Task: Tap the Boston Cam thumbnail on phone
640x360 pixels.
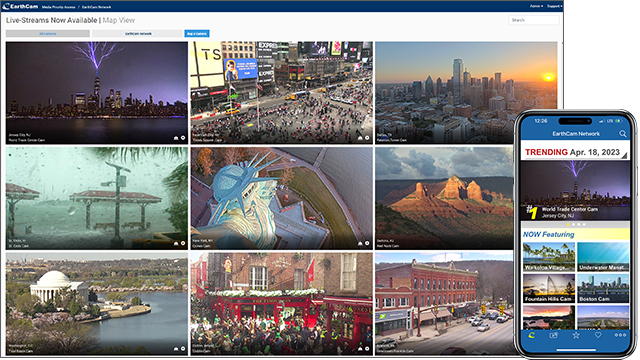Action: pyautogui.click(x=603, y=288)
